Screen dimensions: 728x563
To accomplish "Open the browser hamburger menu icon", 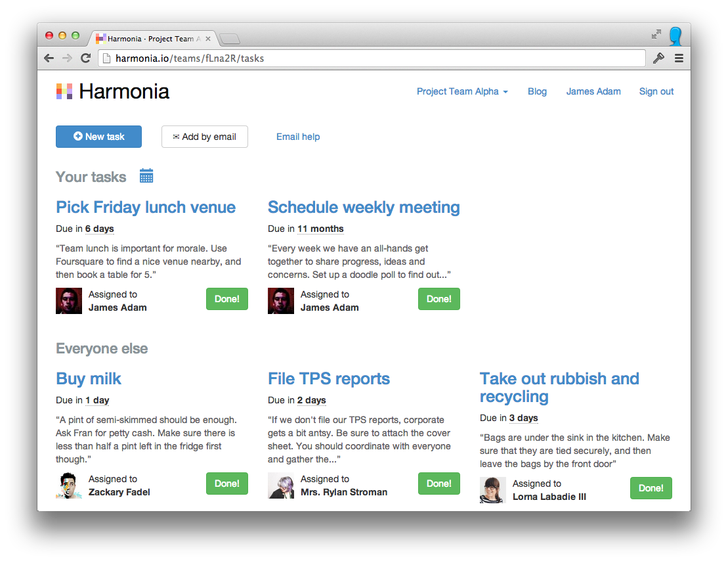I will (679, 58).
